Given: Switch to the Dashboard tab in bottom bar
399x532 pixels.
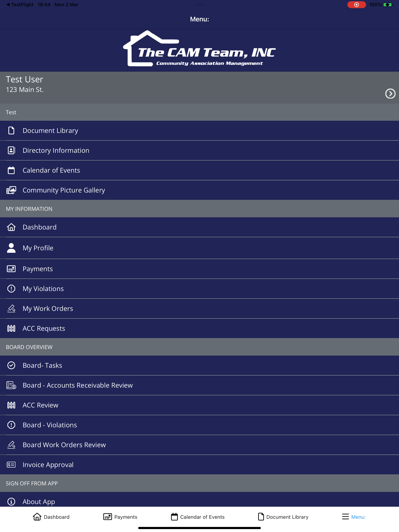Looking at the screenshot, I should (x=51, y=517).
